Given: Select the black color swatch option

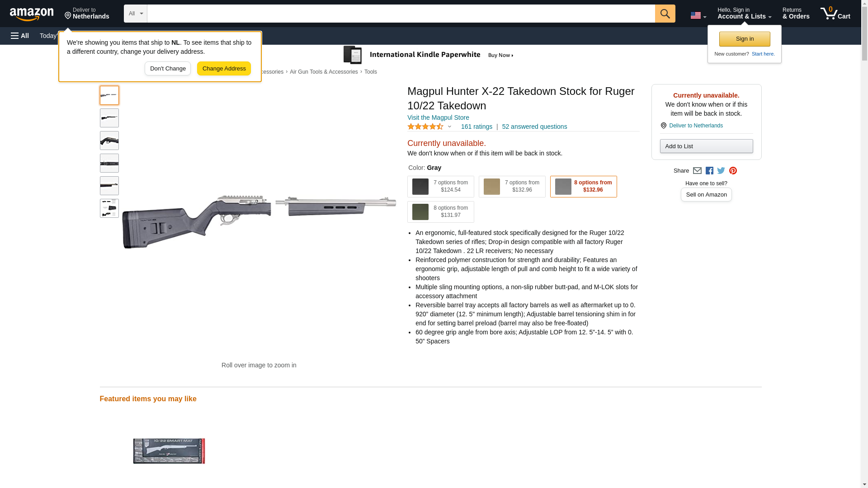Looking at the screenshot, I should 441,187.
